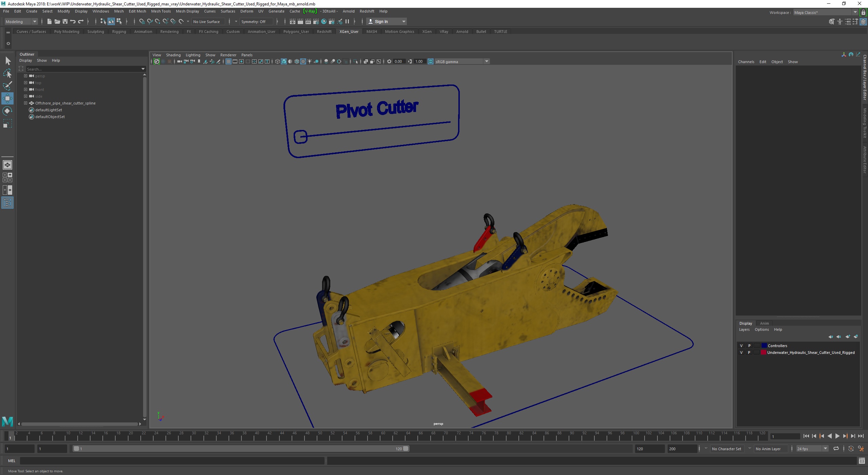The image size is (868, 475).
Task: Show the HumanIK panel
Action: (x=840, y=22)
